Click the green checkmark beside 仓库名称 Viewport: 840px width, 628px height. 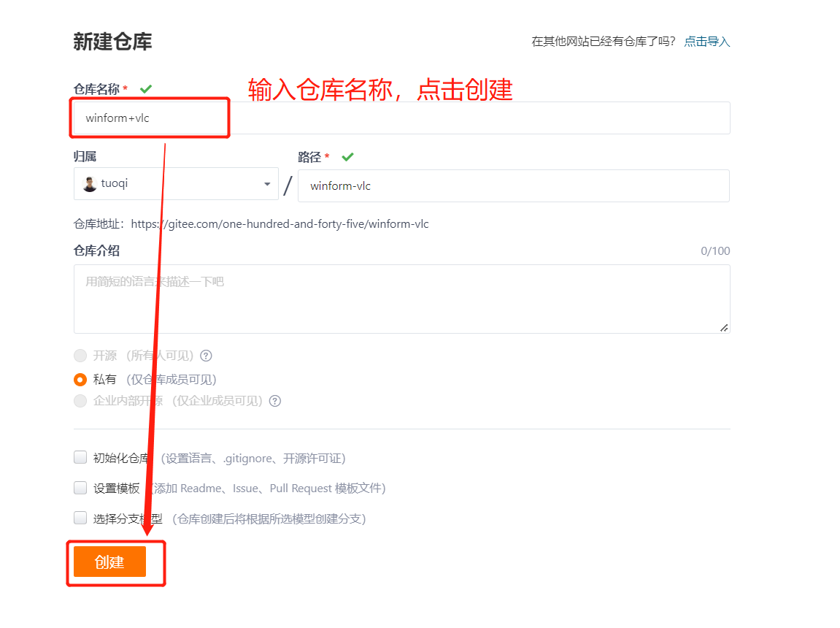[145, 88]
